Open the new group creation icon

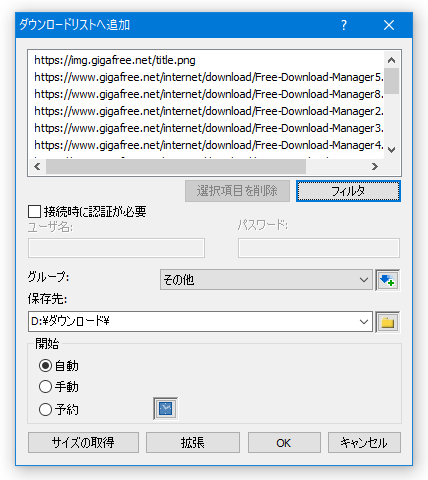[x=387, y=280]
